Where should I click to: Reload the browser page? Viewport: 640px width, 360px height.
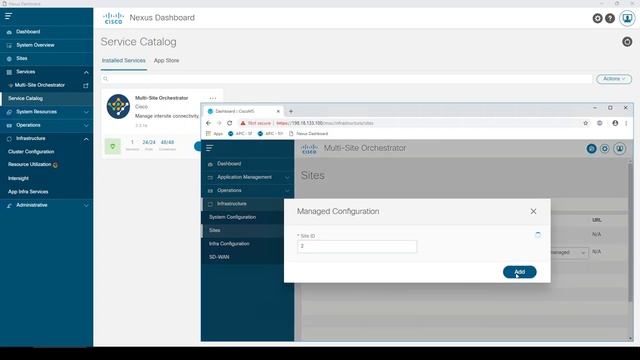(x=230, y=123)
